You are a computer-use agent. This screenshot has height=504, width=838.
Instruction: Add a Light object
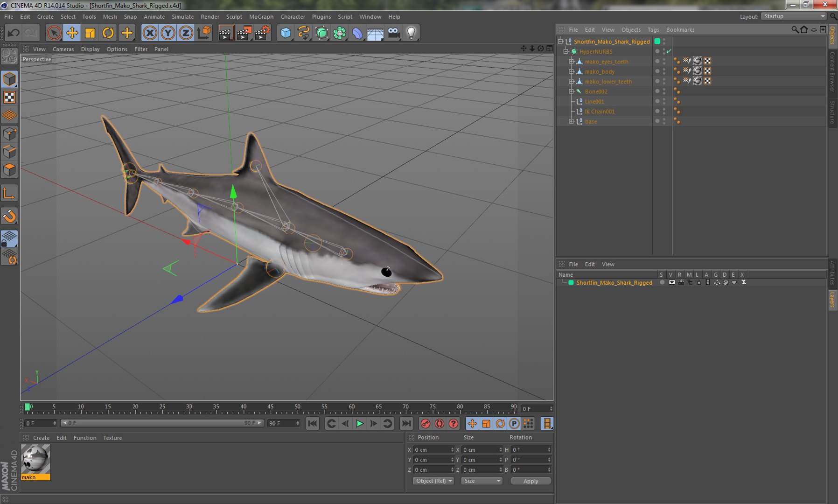[411, 33]
